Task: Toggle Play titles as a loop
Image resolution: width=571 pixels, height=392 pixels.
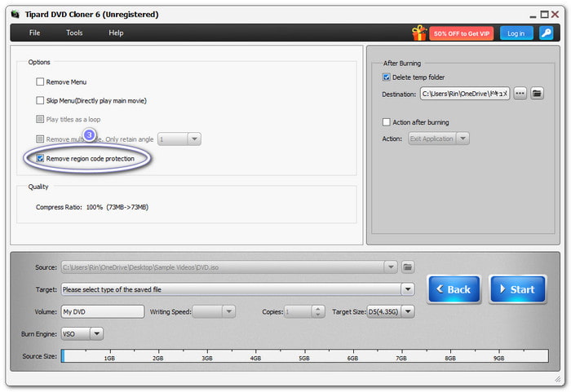Action: coord(40,119)
